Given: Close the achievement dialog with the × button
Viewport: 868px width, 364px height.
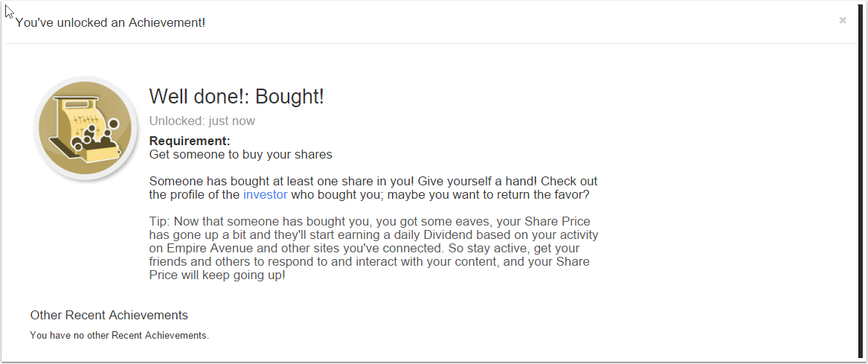Looking at the screenshot, I should coord(842,21).
